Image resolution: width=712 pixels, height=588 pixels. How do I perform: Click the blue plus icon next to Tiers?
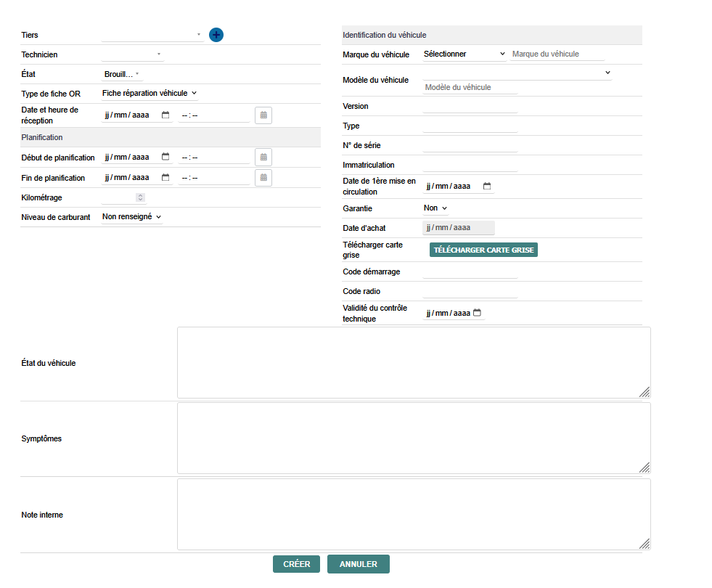tap(216, 34)
